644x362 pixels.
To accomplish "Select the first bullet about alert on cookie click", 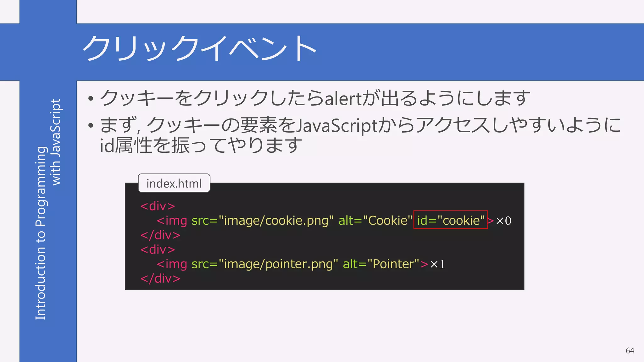I will pos(315,98).
